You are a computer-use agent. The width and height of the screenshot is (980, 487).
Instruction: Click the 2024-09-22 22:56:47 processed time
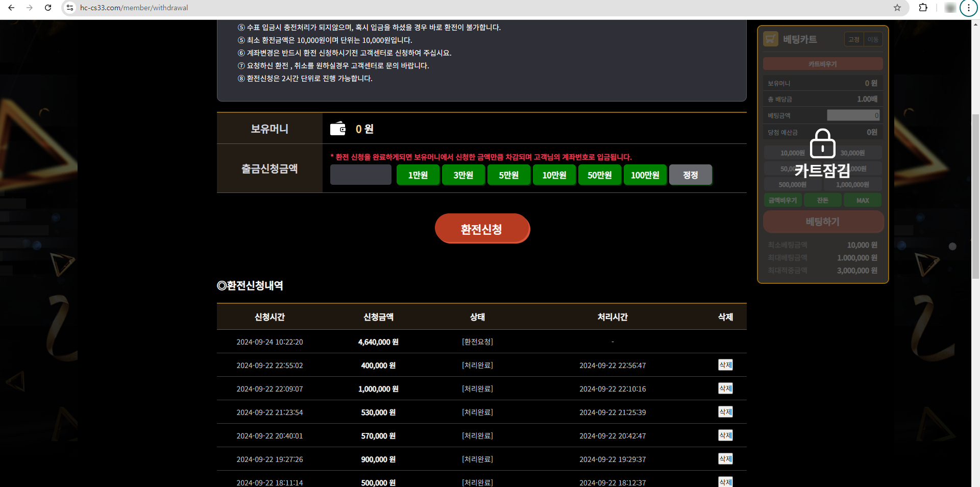[612, 366]
